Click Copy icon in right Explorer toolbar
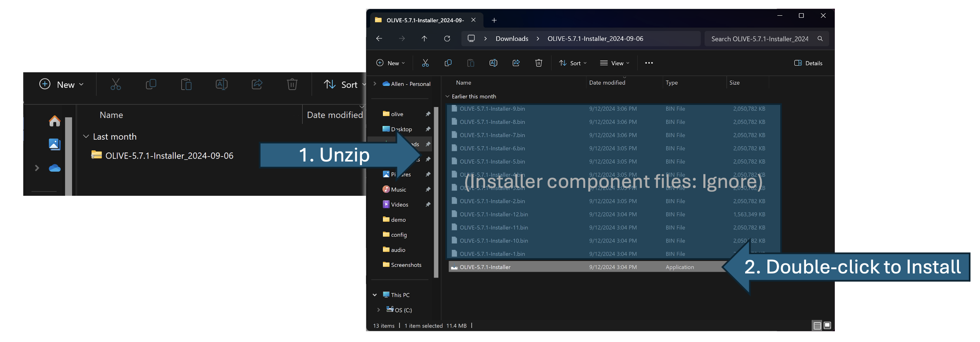 click(448, 63)
